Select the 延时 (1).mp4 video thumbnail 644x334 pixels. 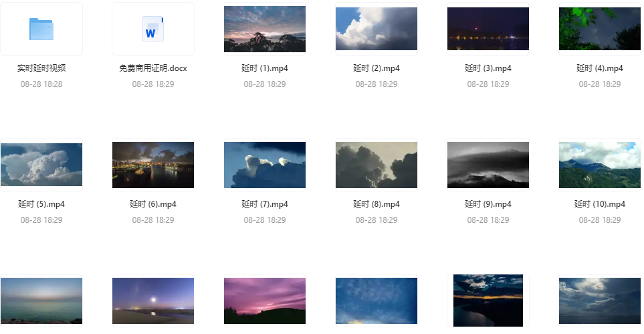(265, 29)
